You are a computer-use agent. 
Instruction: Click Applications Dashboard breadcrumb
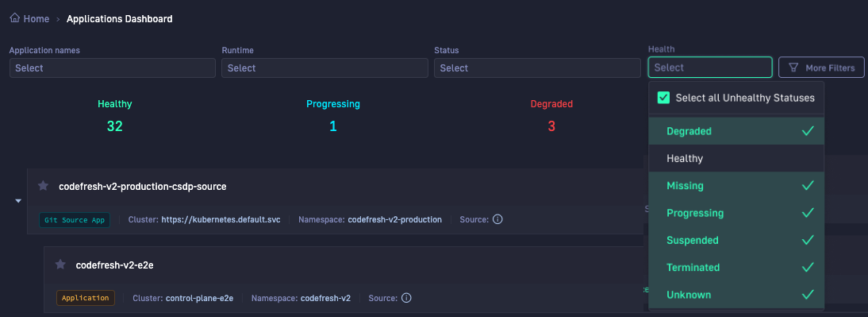(120, 19)
